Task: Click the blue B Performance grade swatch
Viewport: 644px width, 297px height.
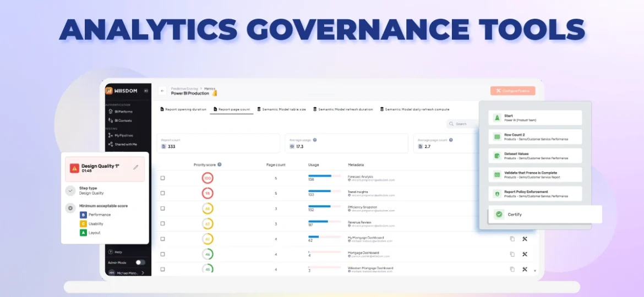Action: pos(83,215)
